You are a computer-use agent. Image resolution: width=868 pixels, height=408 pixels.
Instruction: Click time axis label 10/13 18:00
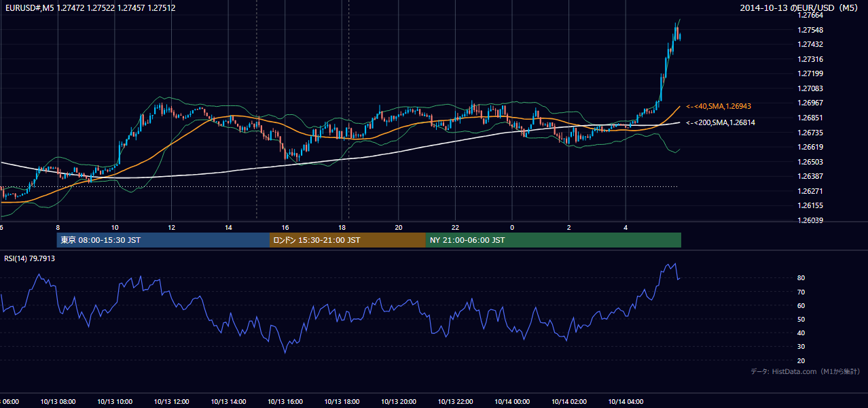click(x=342, y=402)
